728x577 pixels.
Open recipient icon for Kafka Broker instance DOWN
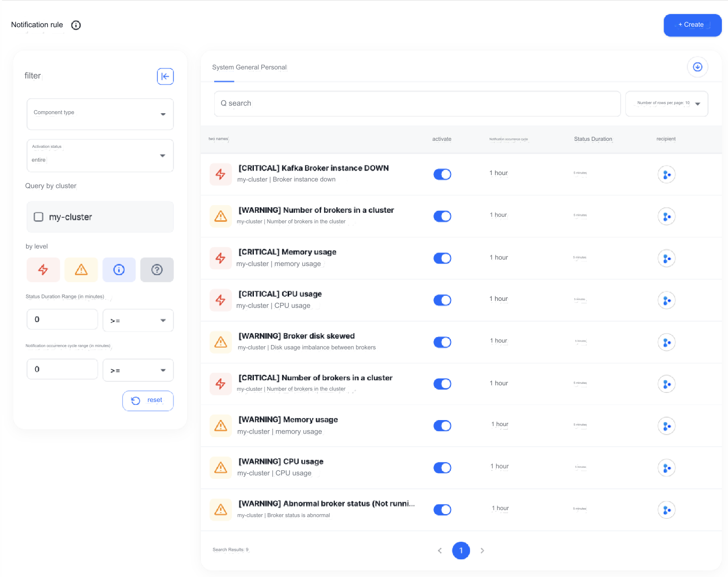[x=666, y=175]
